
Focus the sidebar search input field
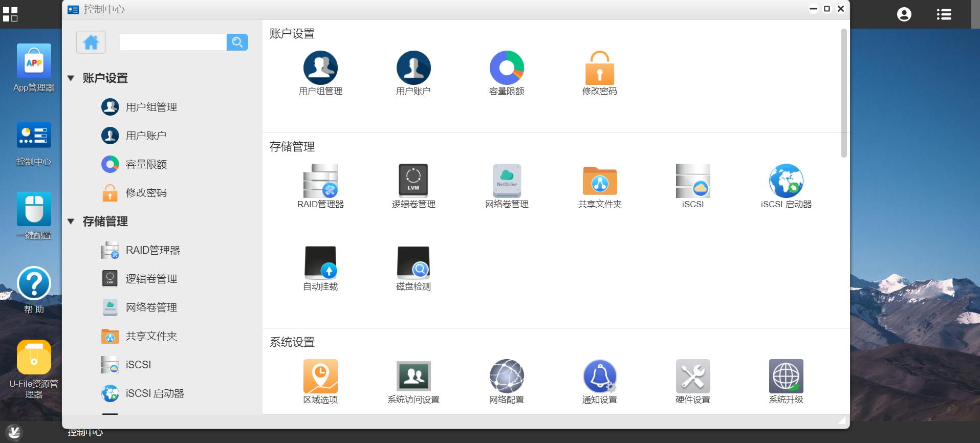(173, 42)
